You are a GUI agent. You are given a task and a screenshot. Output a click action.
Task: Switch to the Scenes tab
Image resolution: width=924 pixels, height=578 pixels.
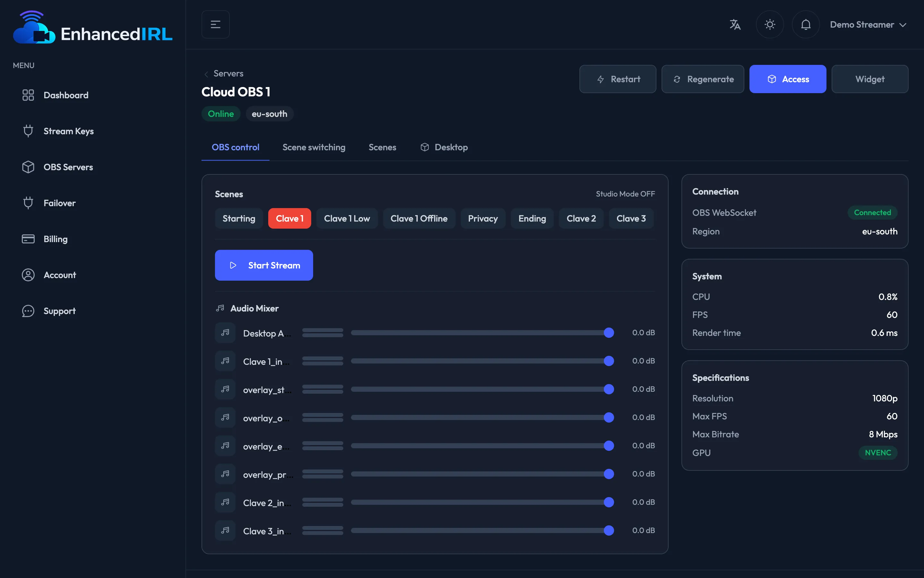(382, 147)
